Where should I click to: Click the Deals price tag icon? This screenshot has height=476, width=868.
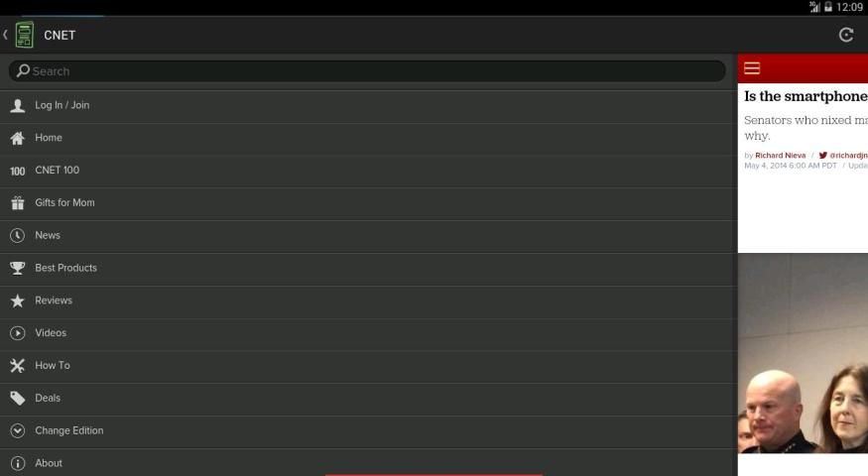18,398
